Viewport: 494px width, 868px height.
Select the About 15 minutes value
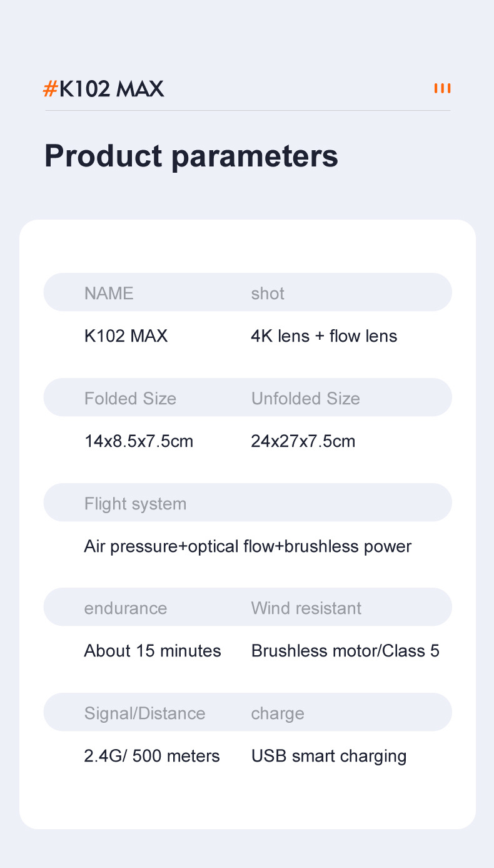pyautogui.click(x=153, y=651)
